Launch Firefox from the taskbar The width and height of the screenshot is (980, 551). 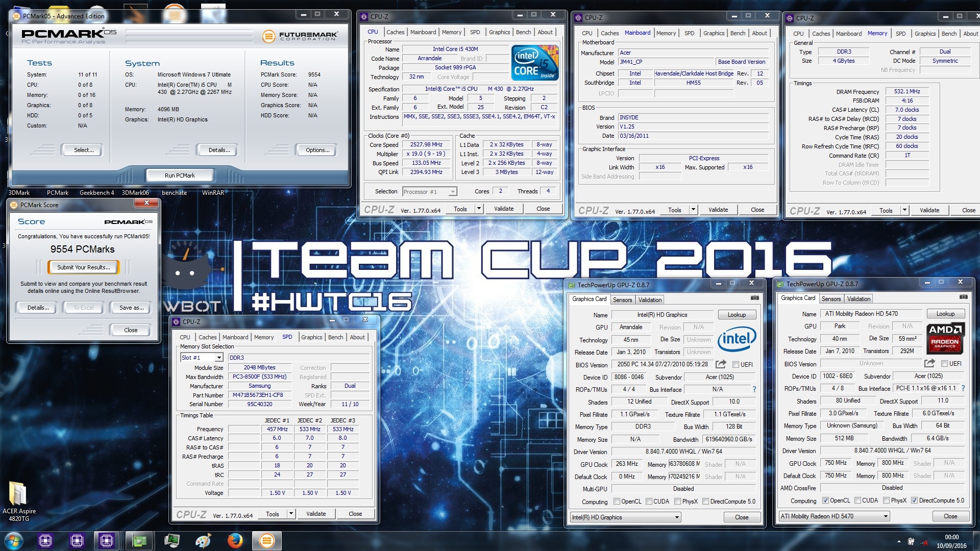[x=235, y=540]
